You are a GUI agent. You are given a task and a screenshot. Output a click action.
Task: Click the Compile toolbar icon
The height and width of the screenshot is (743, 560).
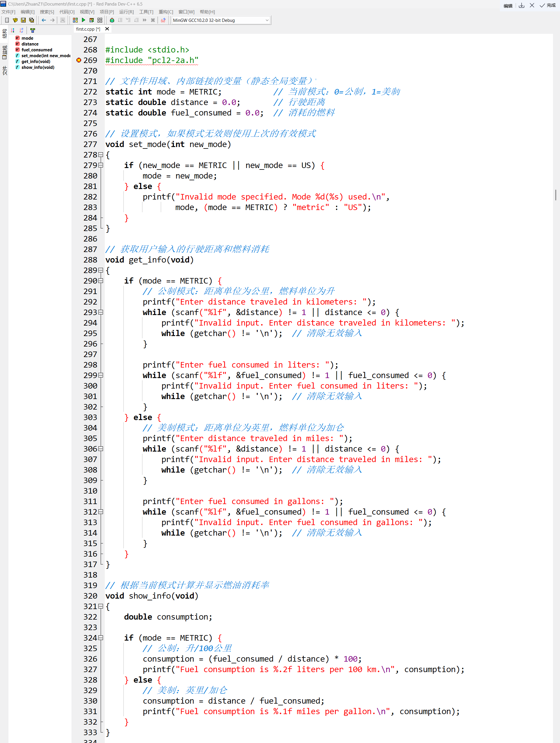[75, 20]
